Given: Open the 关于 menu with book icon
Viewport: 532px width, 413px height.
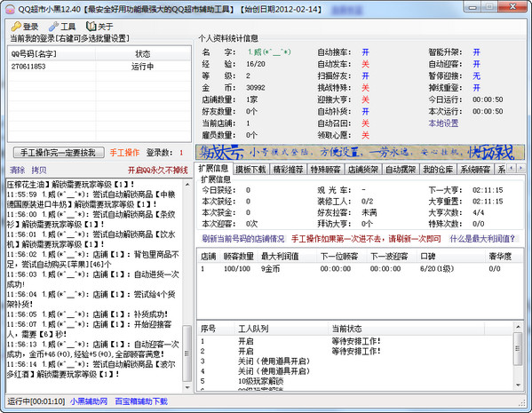Looking at the screenshot, I should 99,27.
